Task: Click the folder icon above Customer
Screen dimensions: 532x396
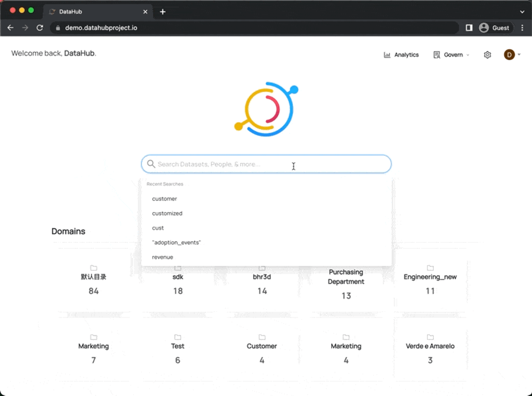Action: point(262,337)
